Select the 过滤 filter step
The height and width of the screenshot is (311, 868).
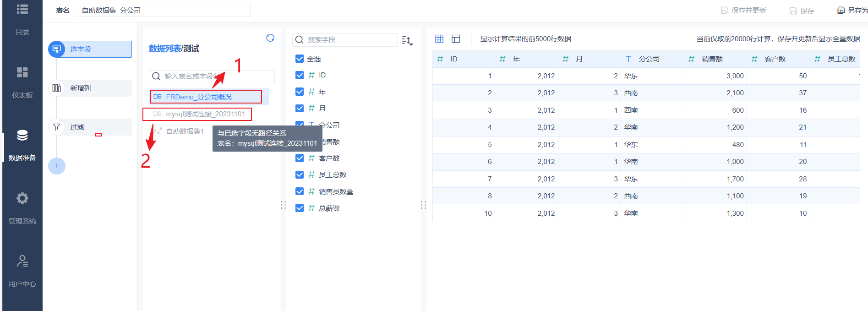pyautogui.click(x=77, y=127)
